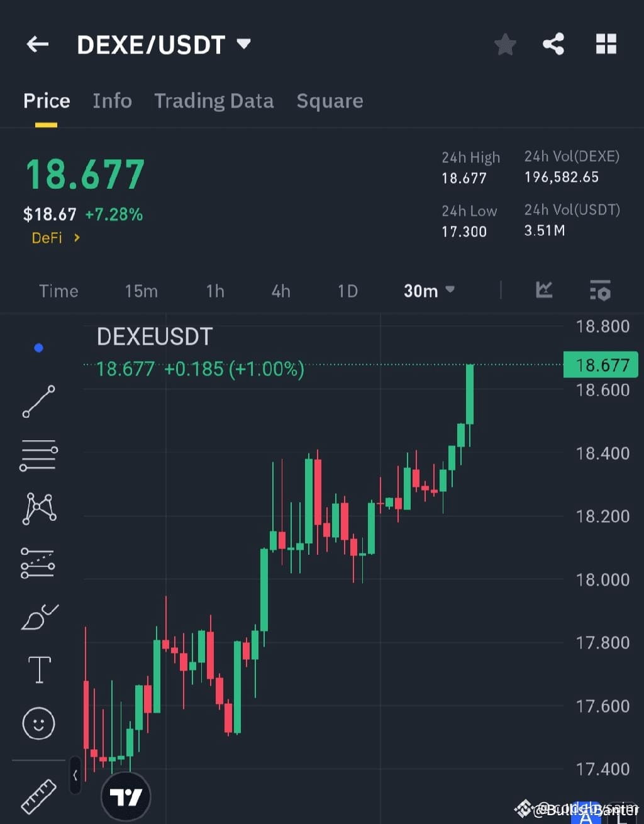Tap the +7.28% change text
The image size is (644, 824).
coord(114,214)
